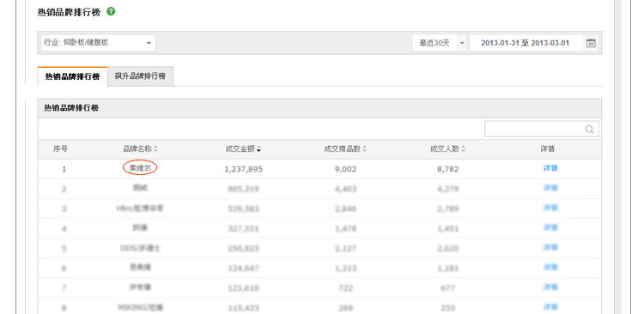
Task: Switch to 飙升品牌排行榜 tab
Action: coord(141,76)
